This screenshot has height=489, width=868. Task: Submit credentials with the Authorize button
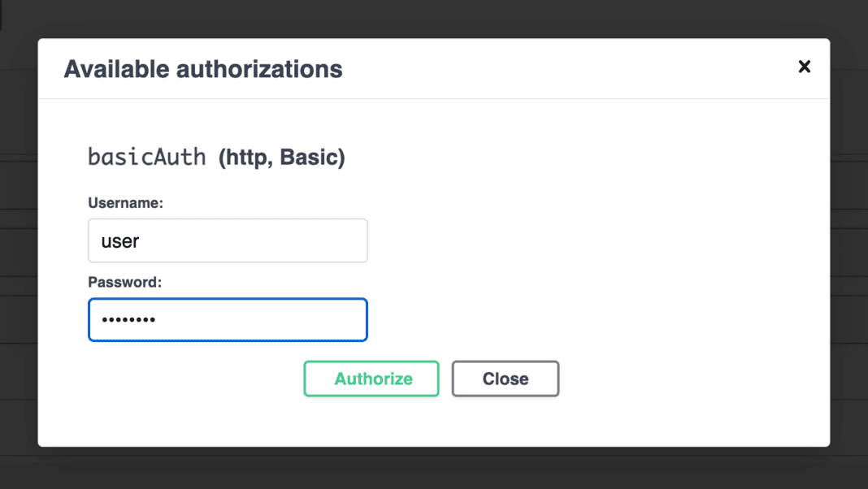tap(371, 379)
